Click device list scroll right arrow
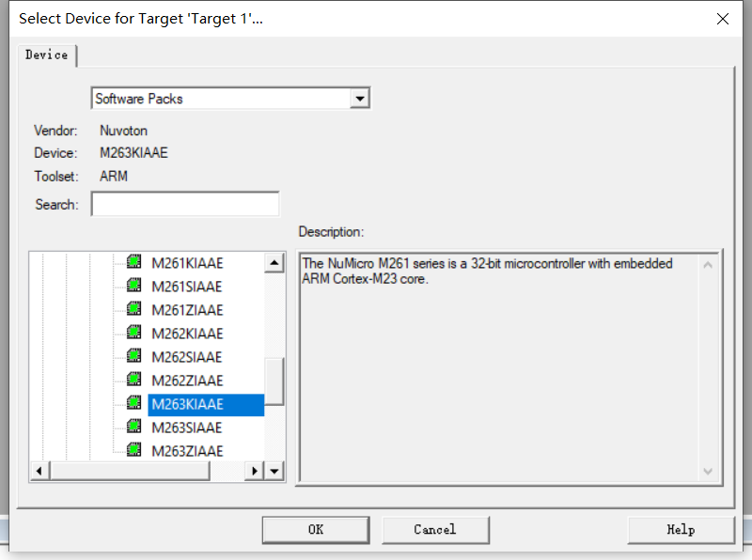This screenshot has height=560, width=752. [255, 472]
